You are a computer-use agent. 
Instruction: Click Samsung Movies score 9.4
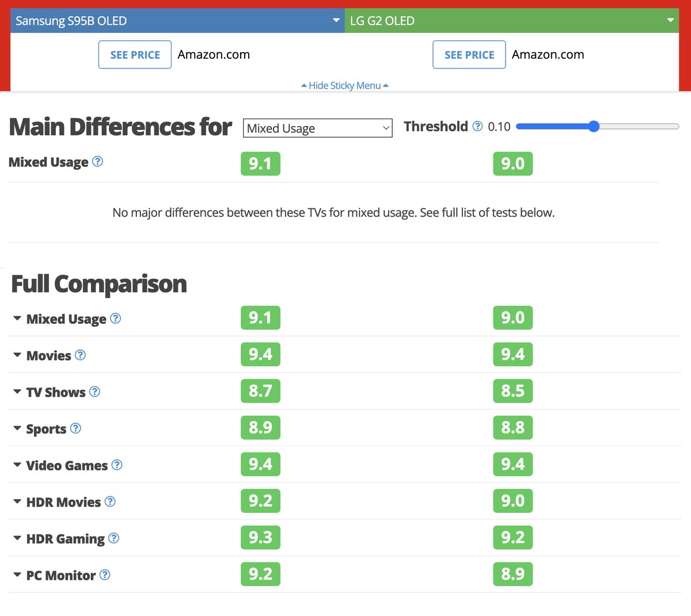(x=260, y=354)
